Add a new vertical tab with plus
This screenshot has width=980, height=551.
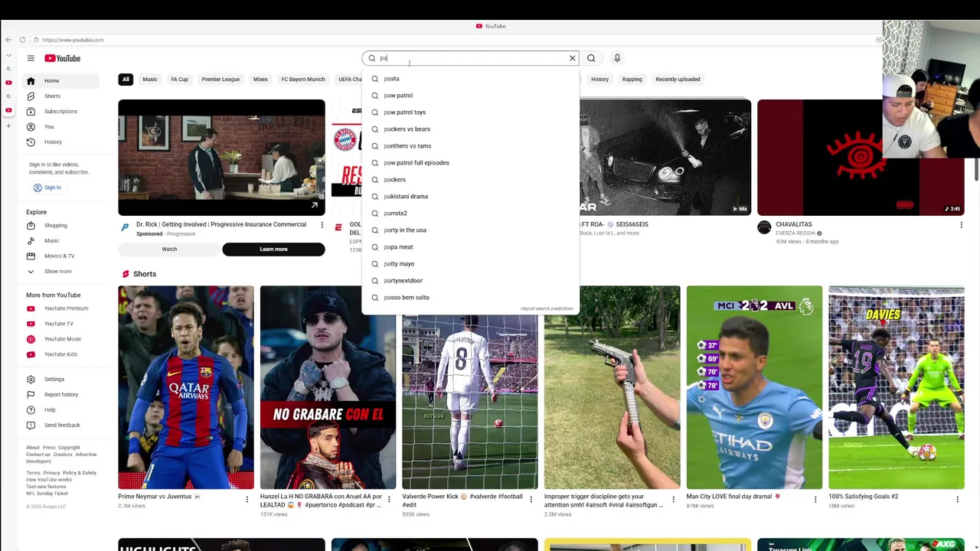[8, 125]
